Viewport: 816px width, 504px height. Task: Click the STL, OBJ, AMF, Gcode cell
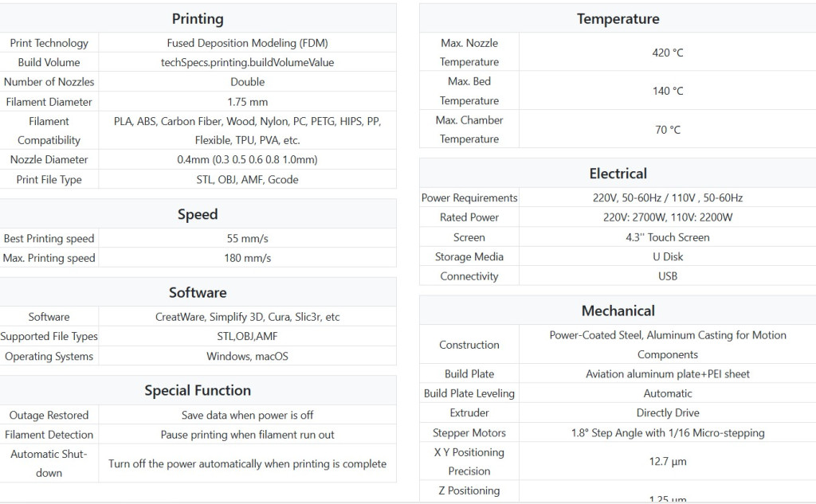[x=247, y=180]
